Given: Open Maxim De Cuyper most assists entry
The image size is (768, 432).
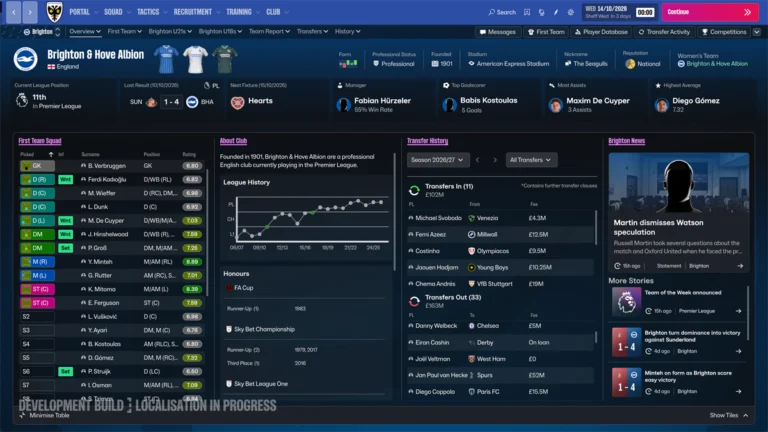Looking at the screenshot, I should (598, 100).
